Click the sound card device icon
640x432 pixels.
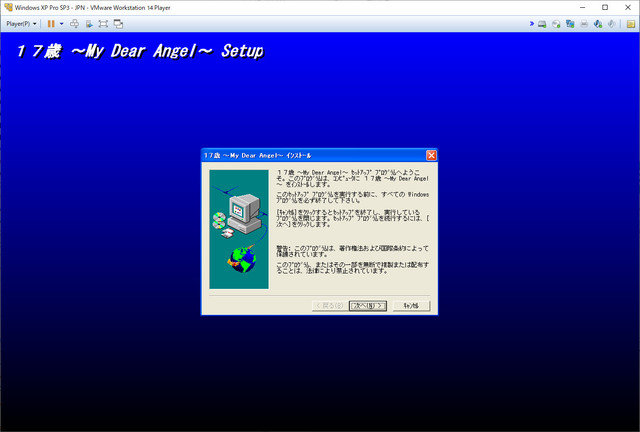pos(598,24)
